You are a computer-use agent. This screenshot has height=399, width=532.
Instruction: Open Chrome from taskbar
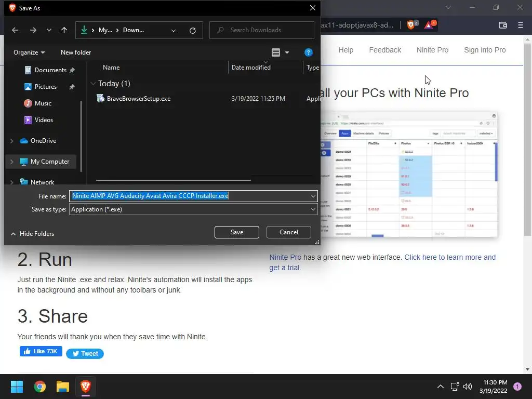coord(39,387)
